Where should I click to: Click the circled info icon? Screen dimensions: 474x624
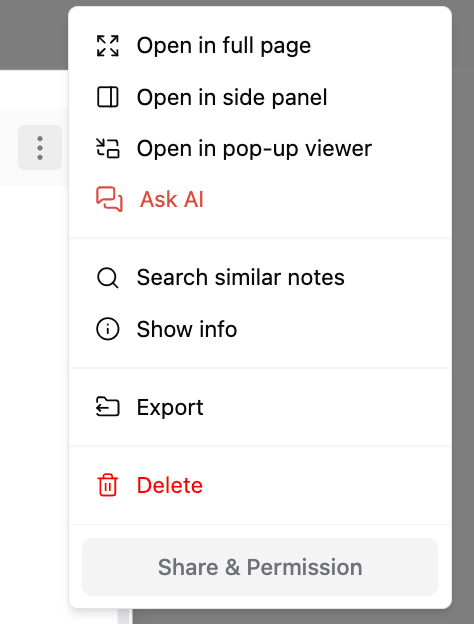click(x=107, y=329)
